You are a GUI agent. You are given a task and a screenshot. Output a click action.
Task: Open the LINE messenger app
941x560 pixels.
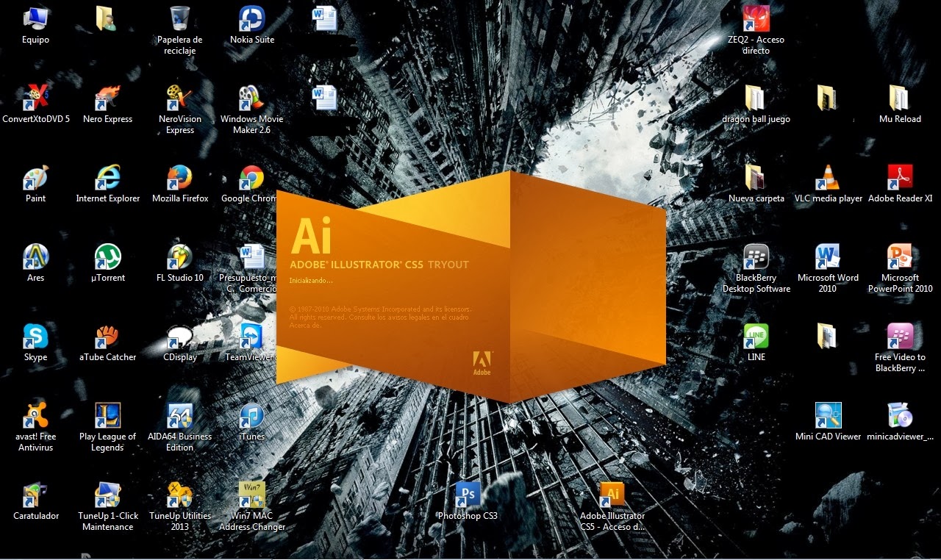point(756,335)
